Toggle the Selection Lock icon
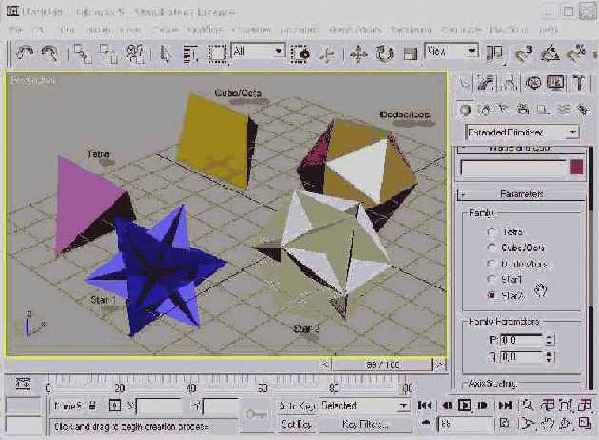Screen dimensions: 599x440 92,406
